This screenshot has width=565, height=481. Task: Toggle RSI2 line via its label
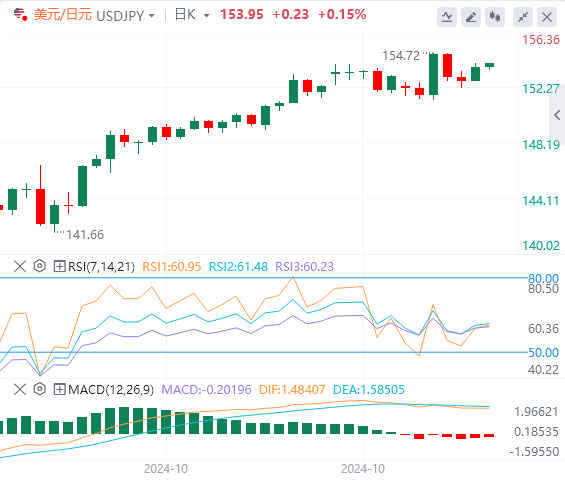tap(238, 267)
